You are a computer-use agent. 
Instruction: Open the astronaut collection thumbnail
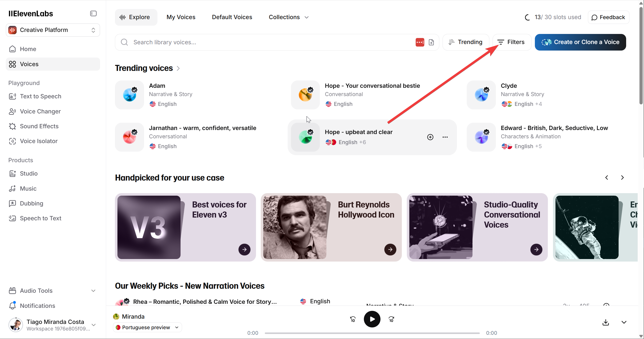click(x=587, y=227)
